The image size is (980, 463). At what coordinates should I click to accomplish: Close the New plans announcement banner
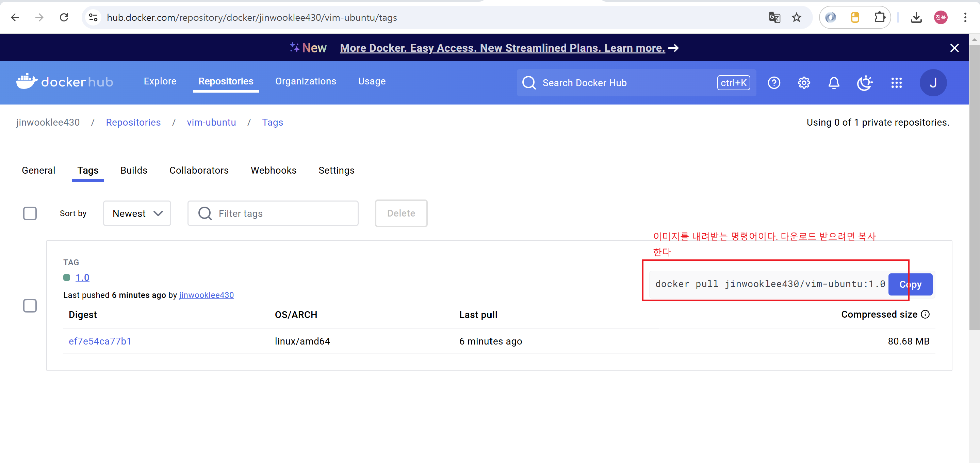(954, 48)
